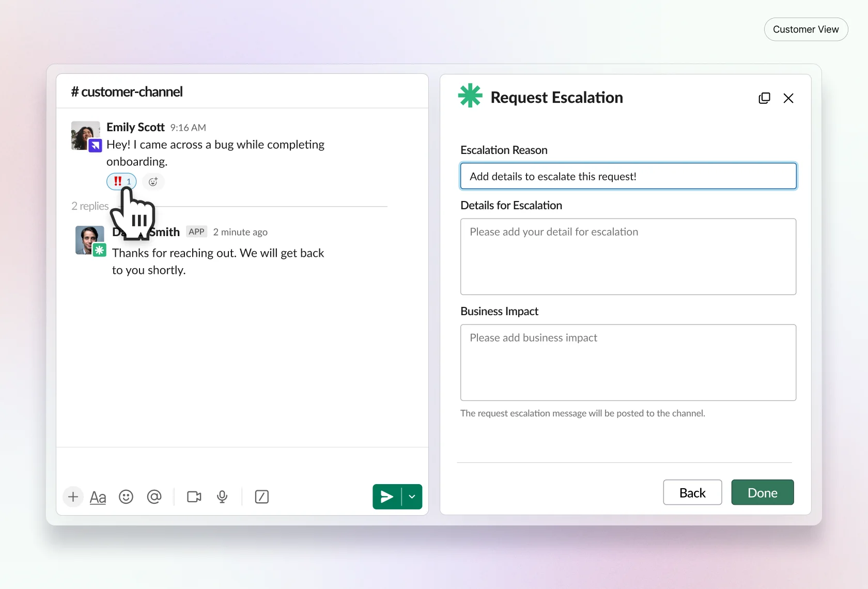Expand the send message options chevron
The height and width of the screenshot is (589, 868).
pyautogui.click(x=412, y=497)
